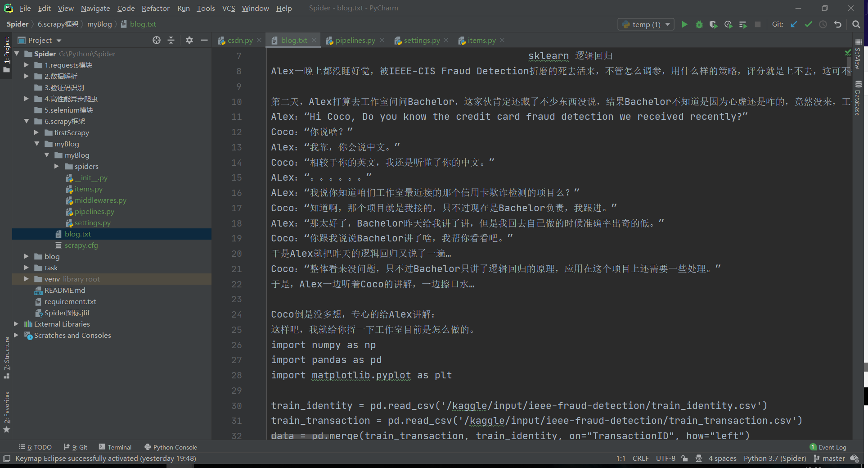The width and height of the screenshot is (868, 468).
Task: Open the Event Log
Action: 828,447
